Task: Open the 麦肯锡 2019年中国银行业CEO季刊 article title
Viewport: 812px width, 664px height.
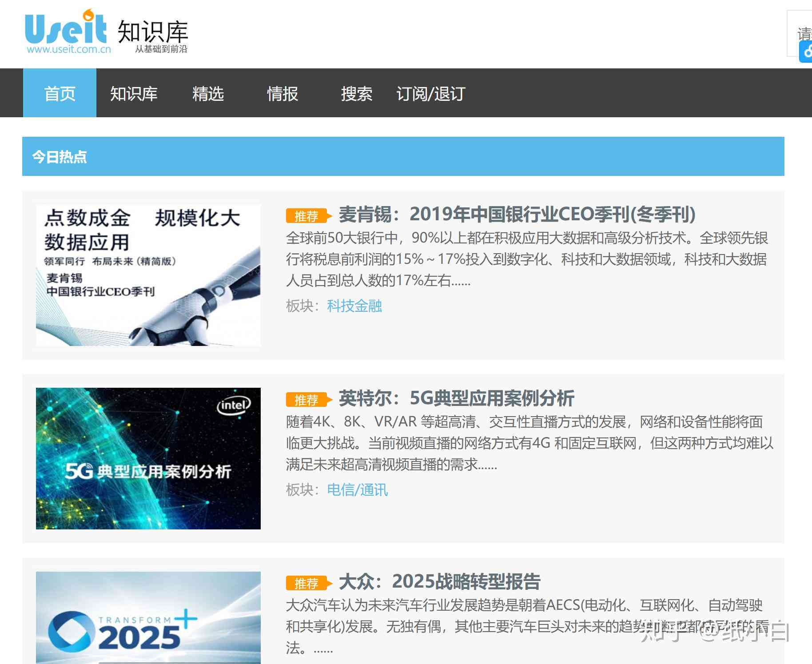Action: (x=517, y=215)
